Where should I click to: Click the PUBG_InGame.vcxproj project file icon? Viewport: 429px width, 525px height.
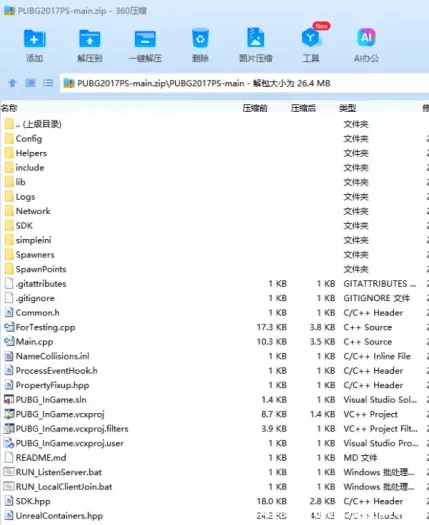[x=9, y=414]
